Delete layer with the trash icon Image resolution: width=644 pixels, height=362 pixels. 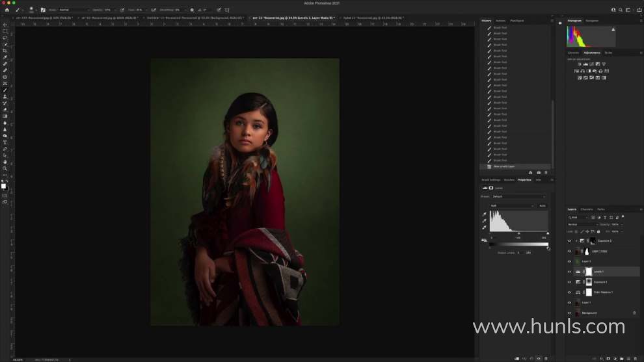click(x=635, y=358)
